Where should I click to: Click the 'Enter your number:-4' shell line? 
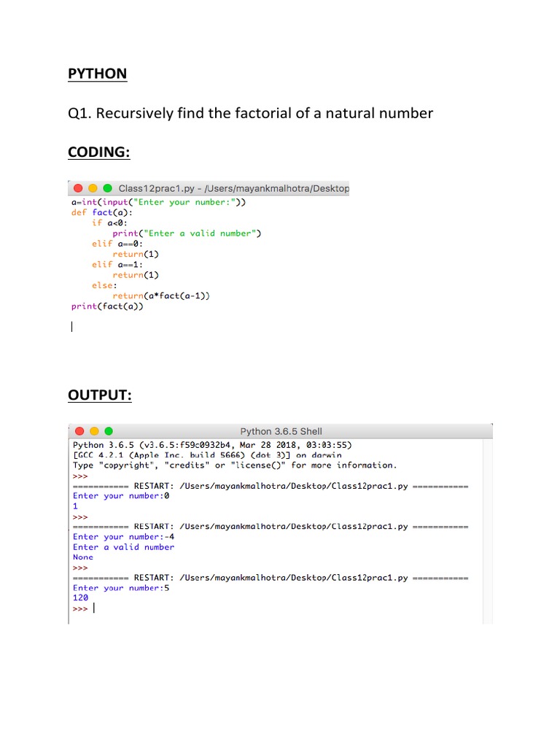coord(123,537)
